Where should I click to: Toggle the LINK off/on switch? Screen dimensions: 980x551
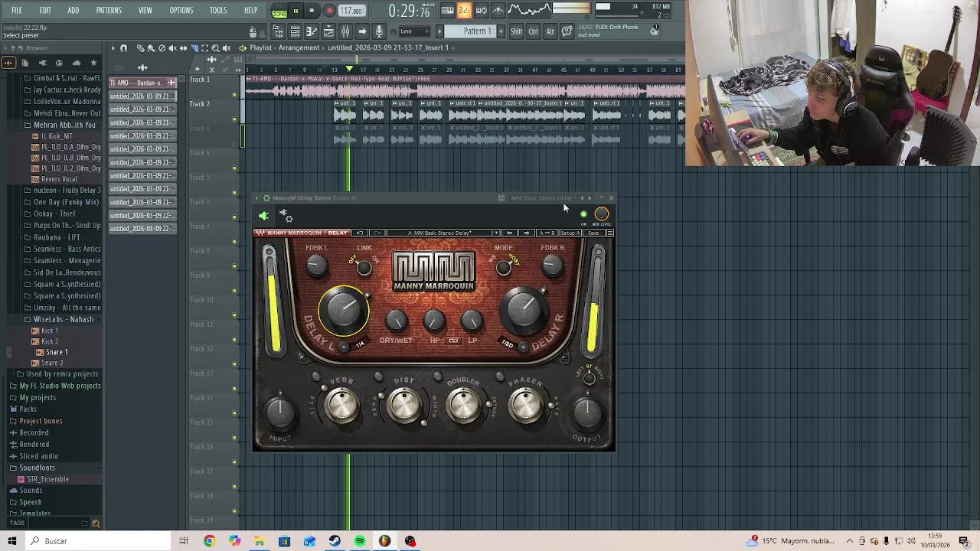364,267
